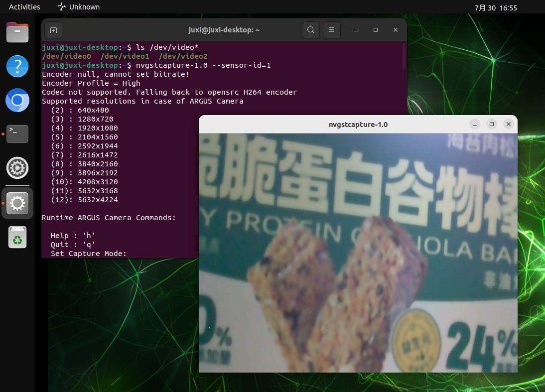Click the terminal vertical scrollbar
Viewport: 545px width, 392px height.
(404, 56)
